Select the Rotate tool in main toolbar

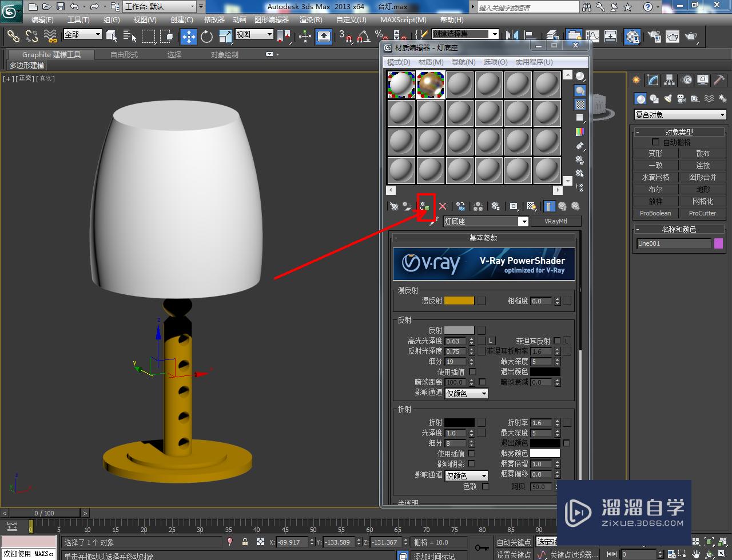(206, 37)
